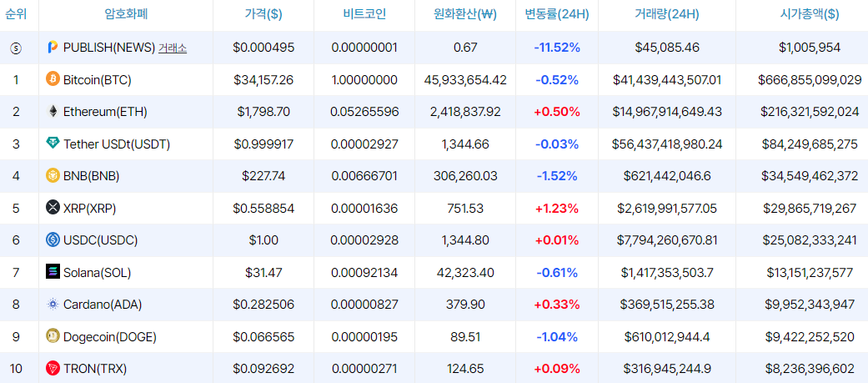Open the Tether USDt(USDT) coin name
The width and height of the screenshot is (868, 383).
[117, 144]
